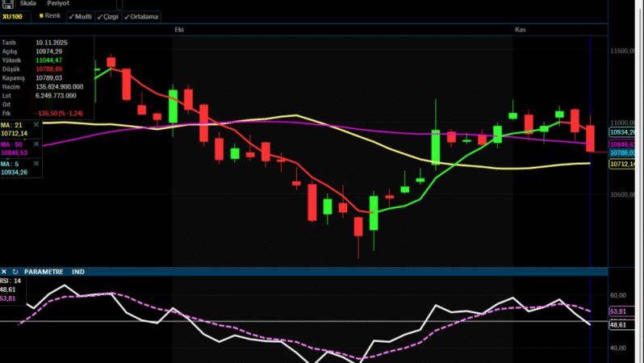Toggle the Çizgi checkbox option
Screen dimensions: 644x363
pos(108,16)
